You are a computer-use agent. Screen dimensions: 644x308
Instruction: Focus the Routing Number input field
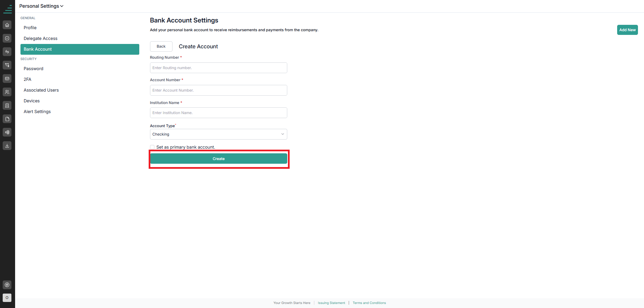click(x=218, y=68)
